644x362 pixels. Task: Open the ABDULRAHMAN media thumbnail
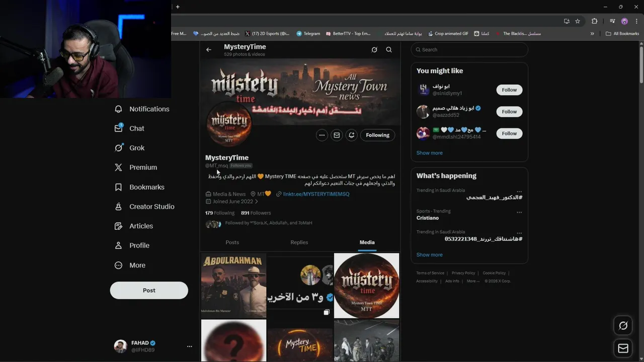[233, 286]
